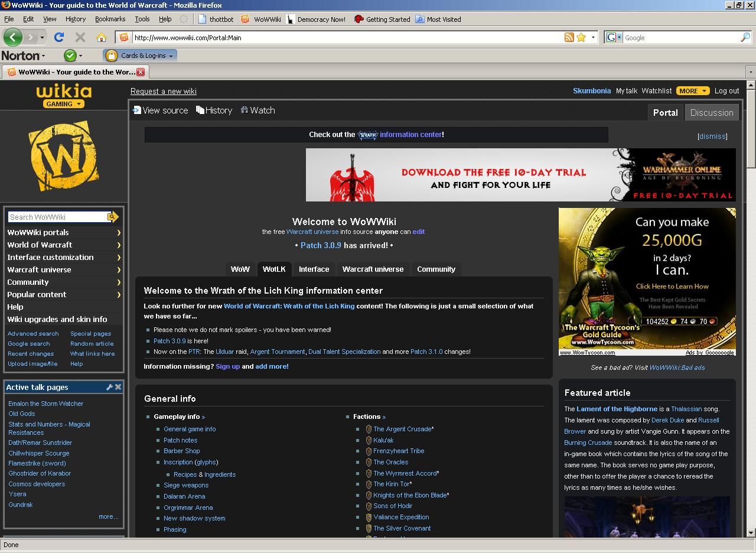Expand the Warcraft universe sidebar menu
Image resolution: width=756 pixels, height=553 pixels.
coord(63,269)
